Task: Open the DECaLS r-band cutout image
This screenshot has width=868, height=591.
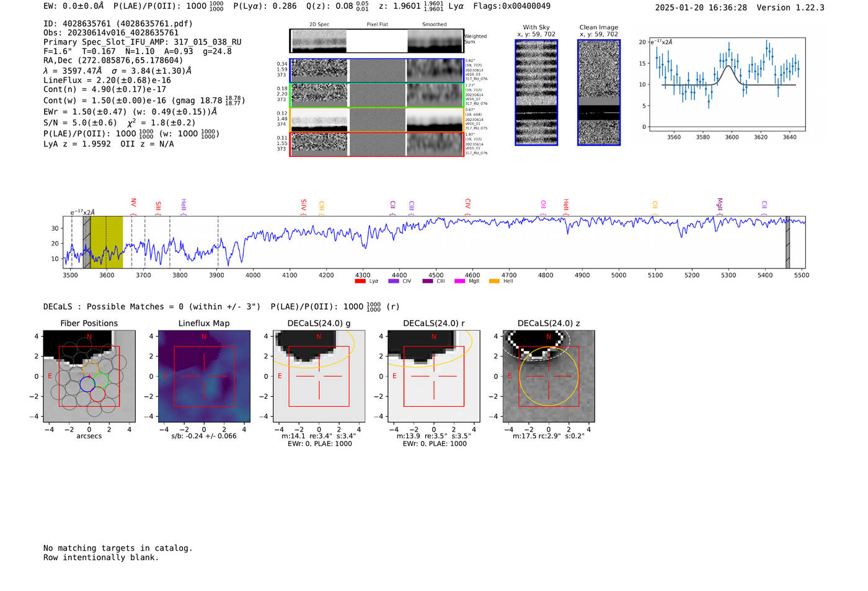Action: pos(433,376)
